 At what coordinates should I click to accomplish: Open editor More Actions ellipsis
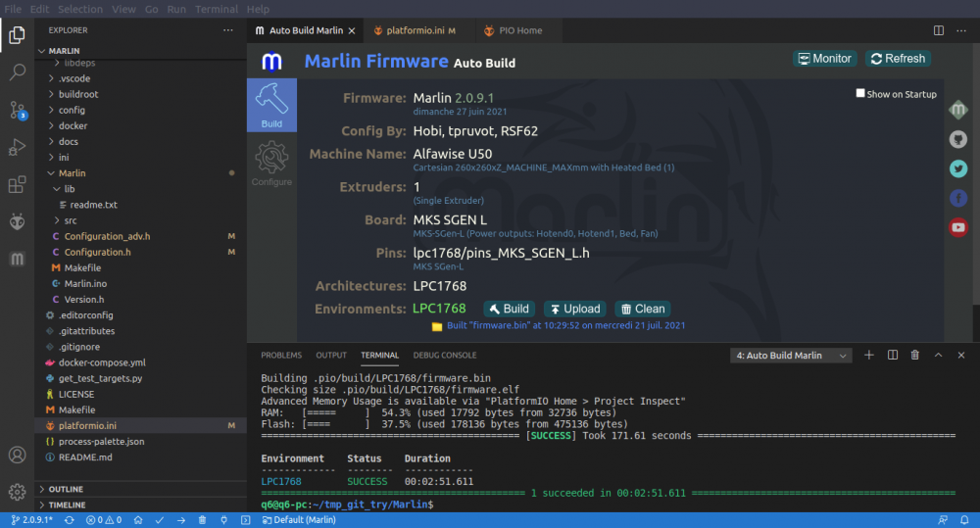tap(961, 30)
